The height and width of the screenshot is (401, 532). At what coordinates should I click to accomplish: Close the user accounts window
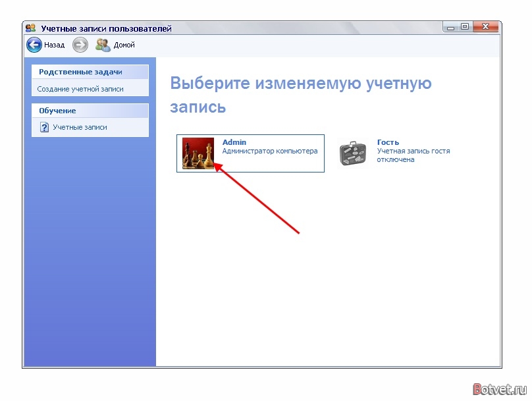click(x=485, y=27)
